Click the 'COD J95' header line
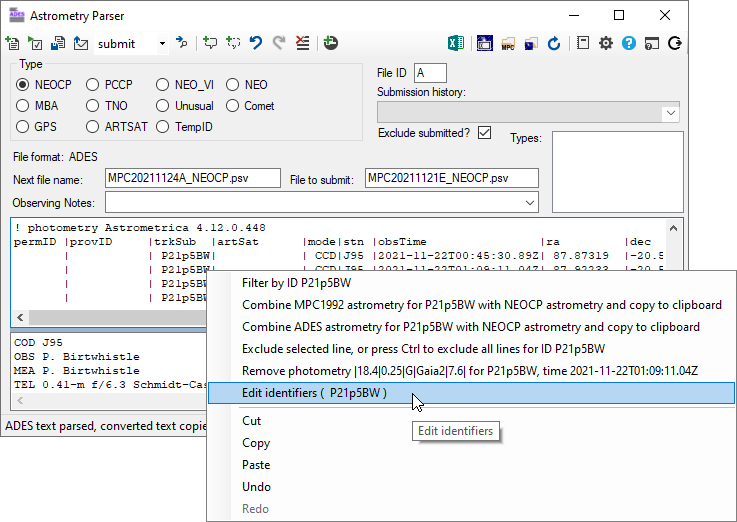The width and height of the screenshot is (737, 522). click(38, 343)
